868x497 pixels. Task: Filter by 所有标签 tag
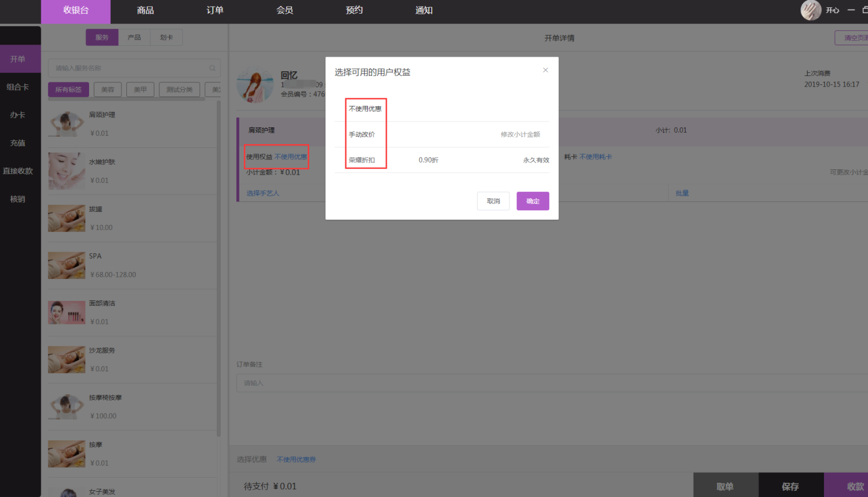coord(69,90)
